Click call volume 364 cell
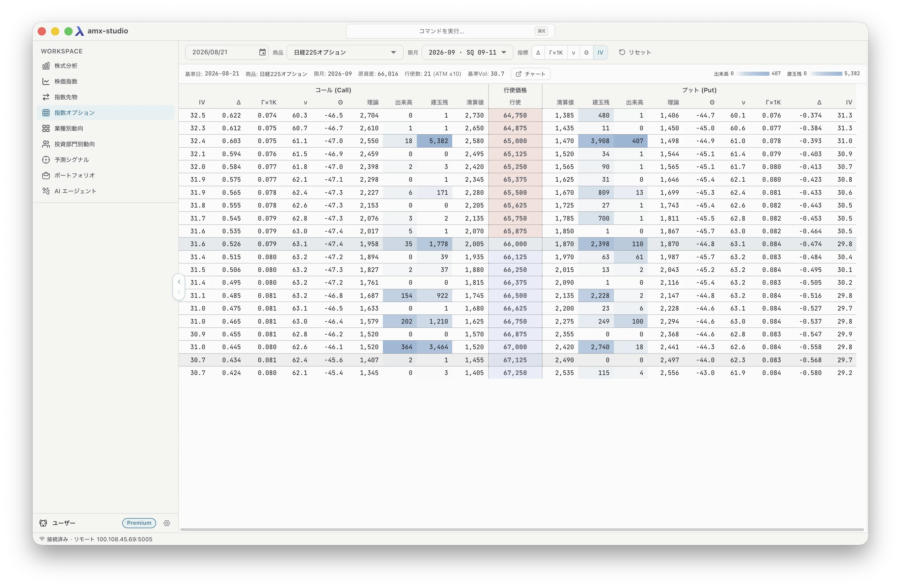Image resolution: width=901 pixels, height=588 pixels. pos(400,347)
